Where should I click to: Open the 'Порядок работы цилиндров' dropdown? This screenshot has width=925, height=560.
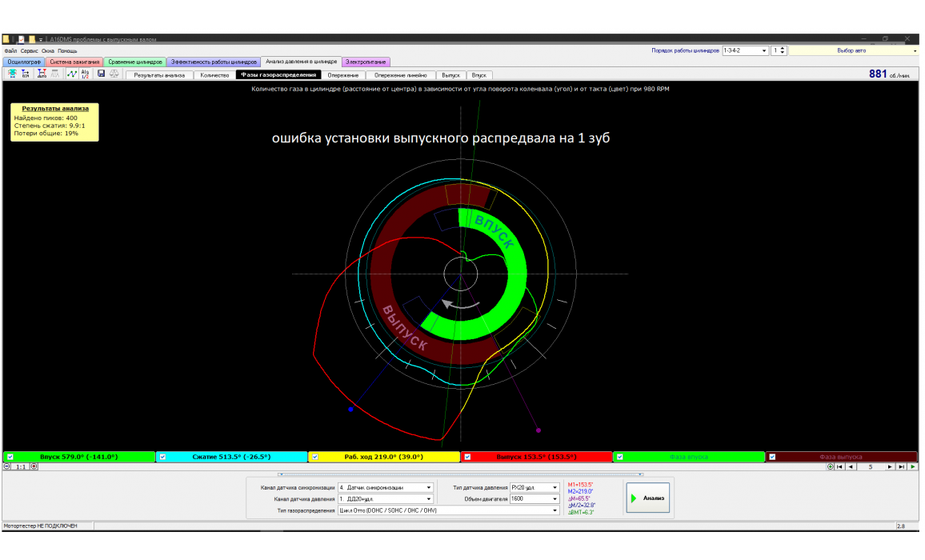coord(763,50)
